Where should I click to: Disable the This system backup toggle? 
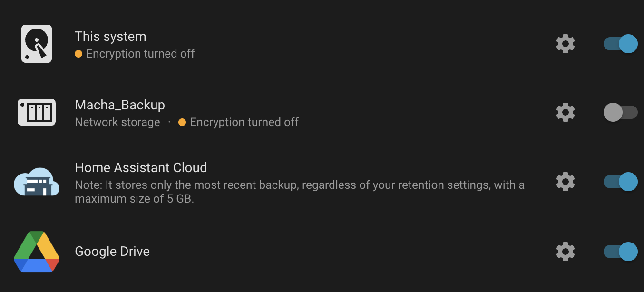(620, 44)
